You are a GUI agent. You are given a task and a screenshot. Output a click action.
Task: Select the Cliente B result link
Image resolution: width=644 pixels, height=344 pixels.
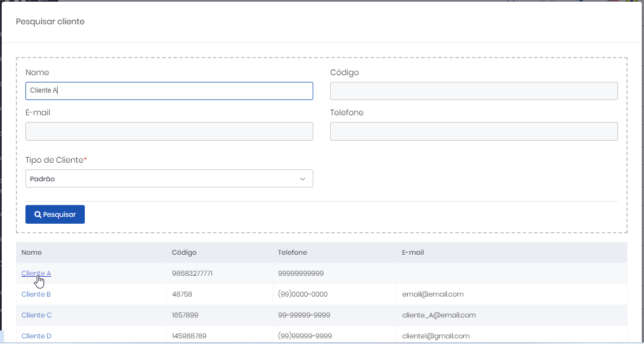[36, 294]
